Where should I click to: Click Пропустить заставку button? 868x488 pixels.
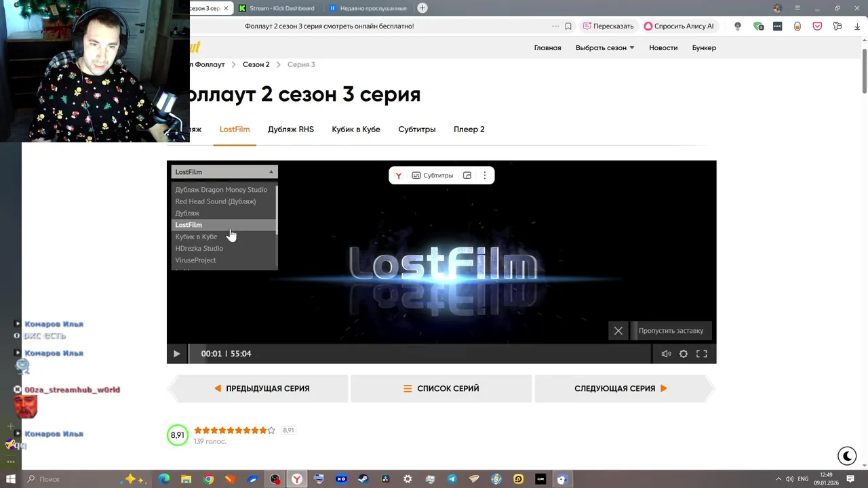tap(671, 331)
